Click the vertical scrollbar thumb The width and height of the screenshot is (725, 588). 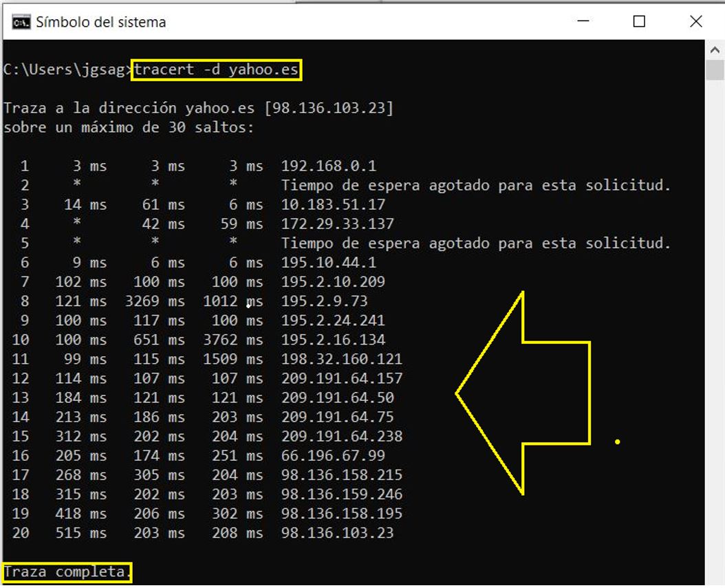pyautogui.click(x=715, y=69)
